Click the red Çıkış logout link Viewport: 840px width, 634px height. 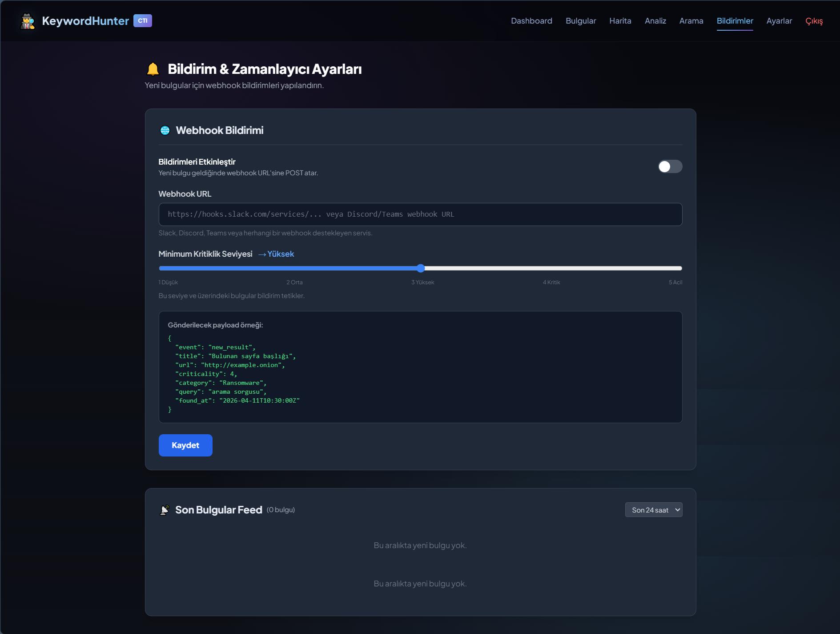814,21
